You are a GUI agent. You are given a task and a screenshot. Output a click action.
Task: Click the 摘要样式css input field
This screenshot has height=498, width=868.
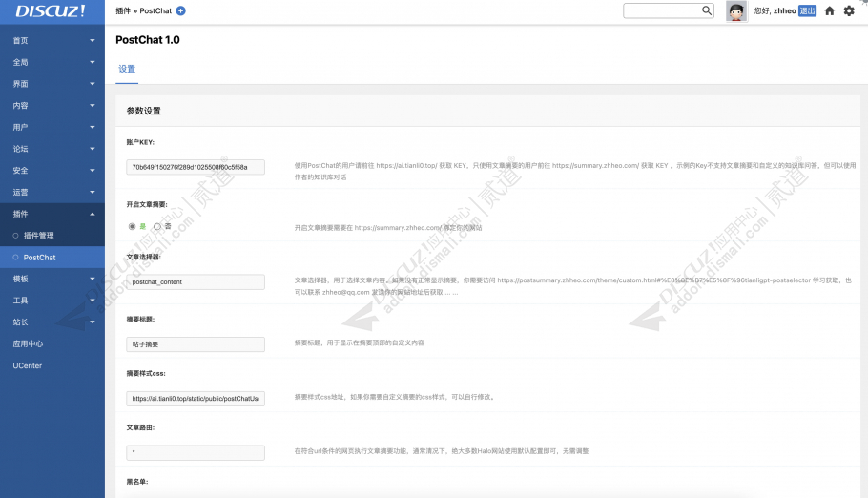point(196,398)
